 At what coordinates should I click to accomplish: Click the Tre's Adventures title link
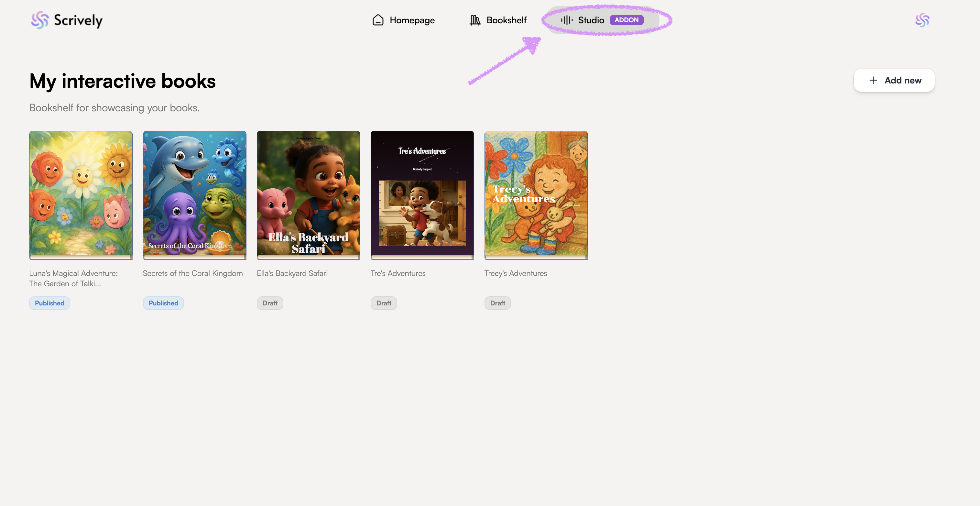[397, 273]
